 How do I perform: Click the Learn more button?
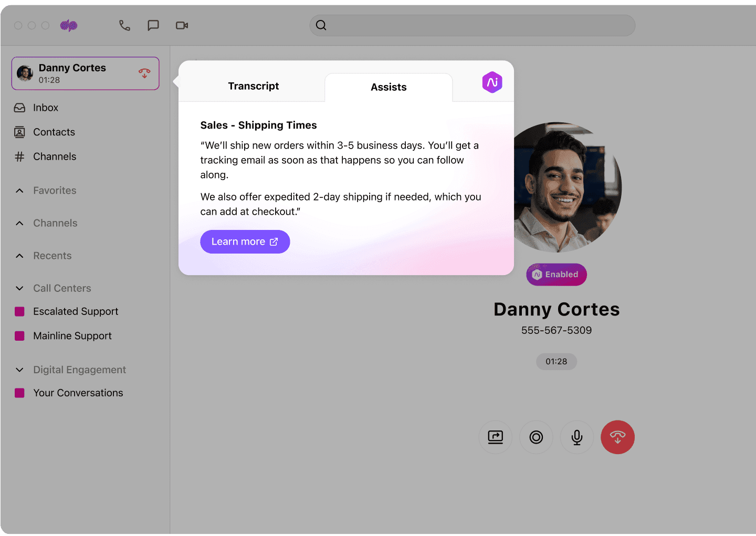[x=245, y=241]
